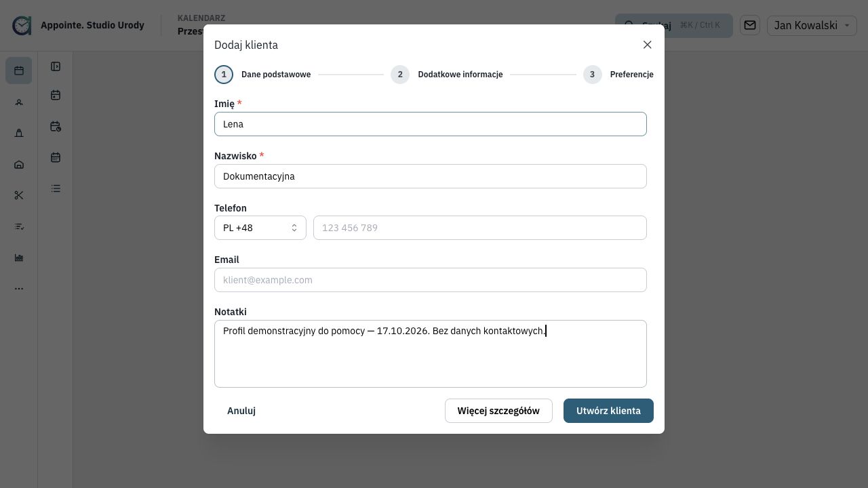Image resolution: width=868 pixels, height=488 pixels.
Task: Open the list view icon in sidebar
Action: coord(56,188)
